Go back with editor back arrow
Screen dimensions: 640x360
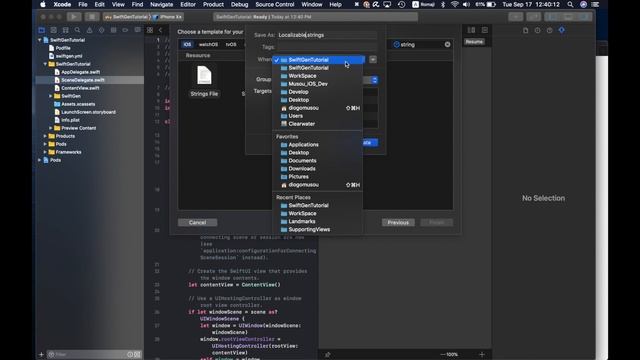coord(160,30)
